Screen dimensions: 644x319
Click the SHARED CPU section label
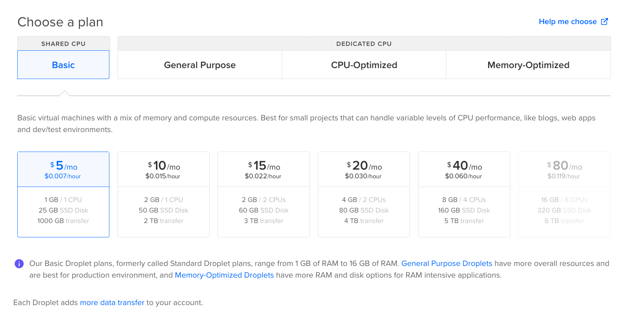tap(63, 43)
